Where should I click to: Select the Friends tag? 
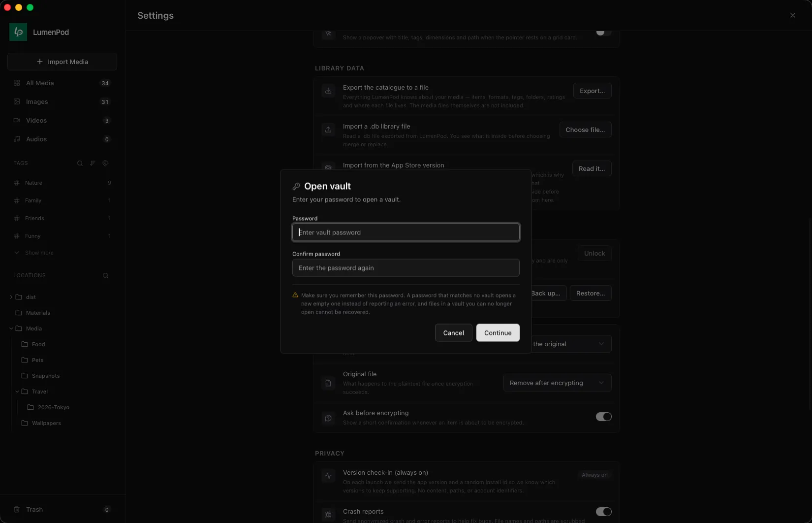62,218
